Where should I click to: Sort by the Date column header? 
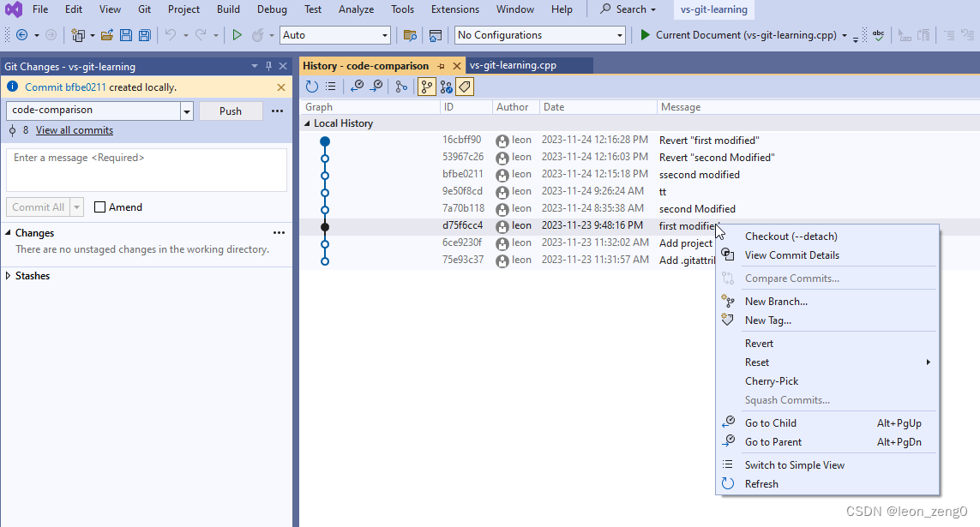tap(598, 107)
